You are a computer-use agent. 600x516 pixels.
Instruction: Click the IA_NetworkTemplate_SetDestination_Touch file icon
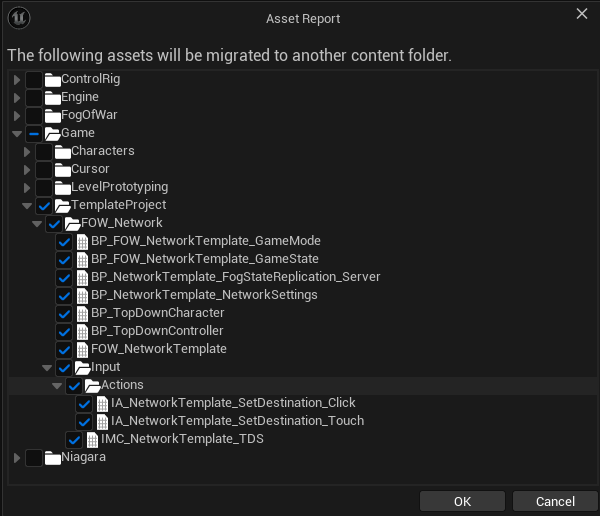click(102, 421)
